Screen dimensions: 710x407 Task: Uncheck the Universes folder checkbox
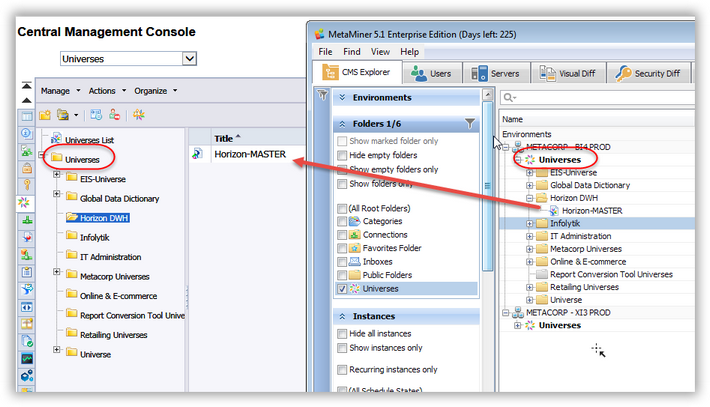(x=342, y=289)
